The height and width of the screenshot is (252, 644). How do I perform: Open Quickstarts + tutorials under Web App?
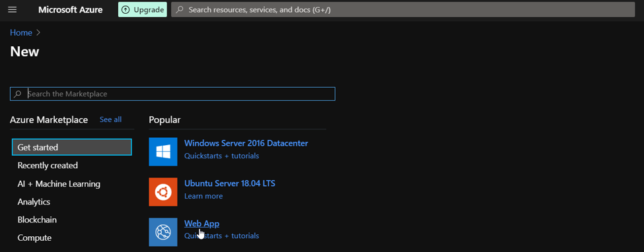click(x=221, y=236)
